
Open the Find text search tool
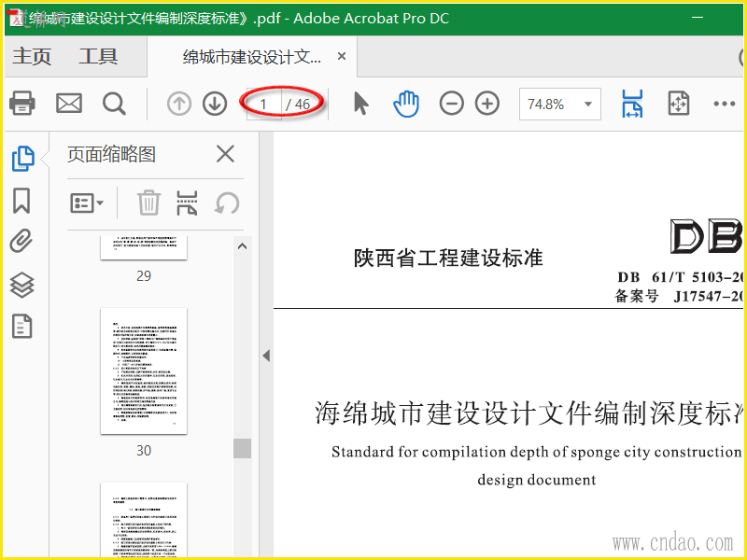pyautogui.click(x=114, y=104)
